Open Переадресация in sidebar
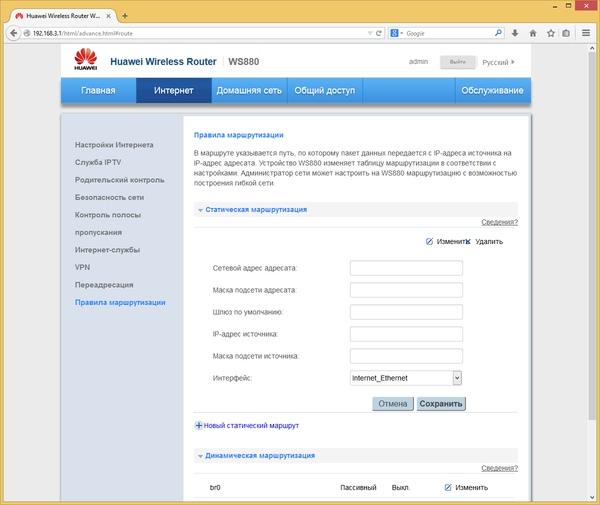Image resolution: width=600 pixels, height=505 pixels. (x=104, y=285)
